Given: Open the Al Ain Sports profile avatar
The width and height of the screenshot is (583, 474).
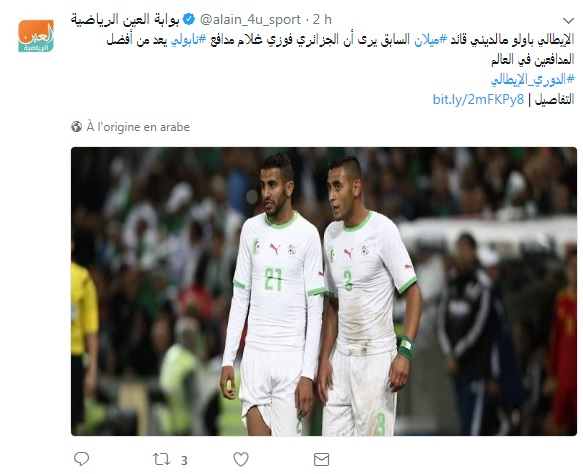Looking at the screenshot, I should (36, 36).
